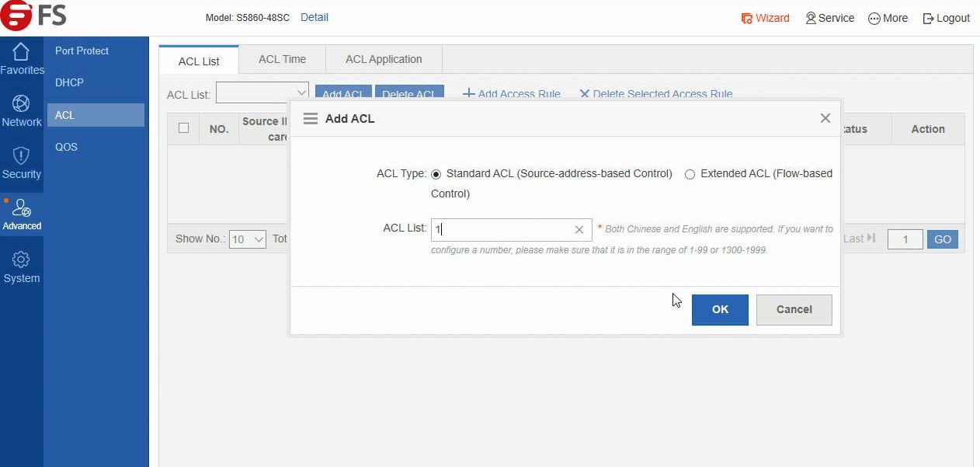The height and width of the screenshot is (467, 980).
Task: Confirm the dialog with OK
Action: tap(720, 309)
